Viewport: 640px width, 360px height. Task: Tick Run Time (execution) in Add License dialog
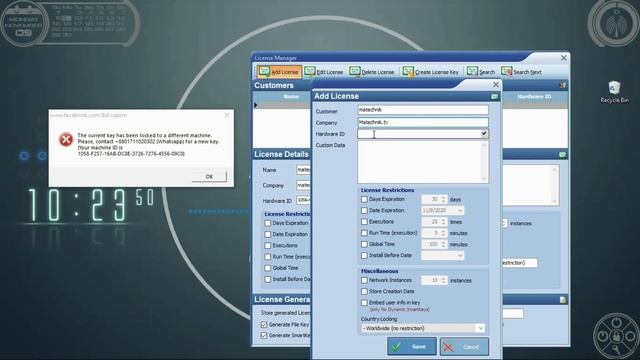pyautogui.click(x=364, y=233)
